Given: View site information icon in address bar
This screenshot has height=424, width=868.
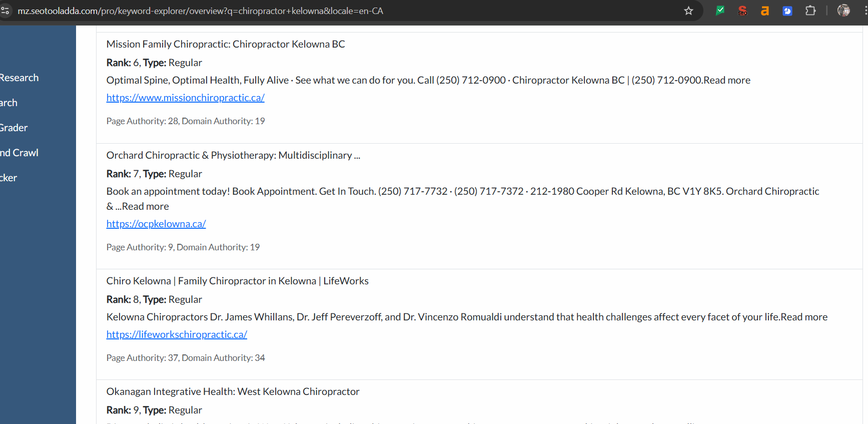Looking at the screenshot, I should 6,11.
